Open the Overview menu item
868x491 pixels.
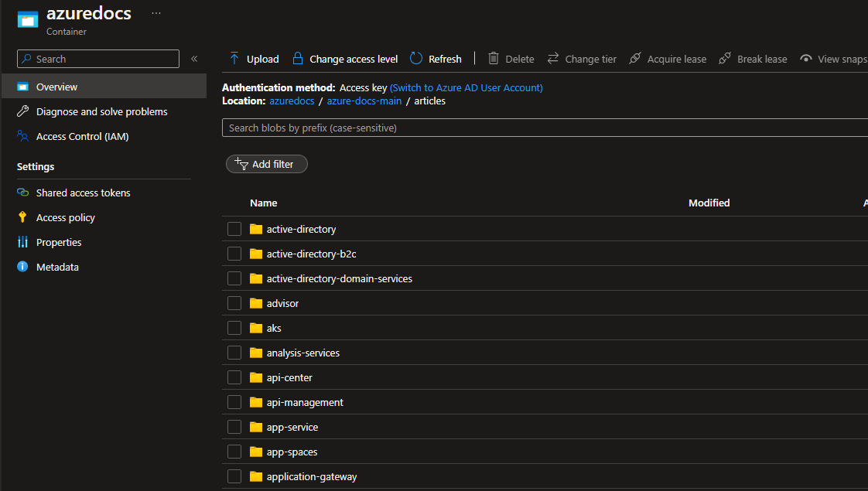(x=104, y=87)
